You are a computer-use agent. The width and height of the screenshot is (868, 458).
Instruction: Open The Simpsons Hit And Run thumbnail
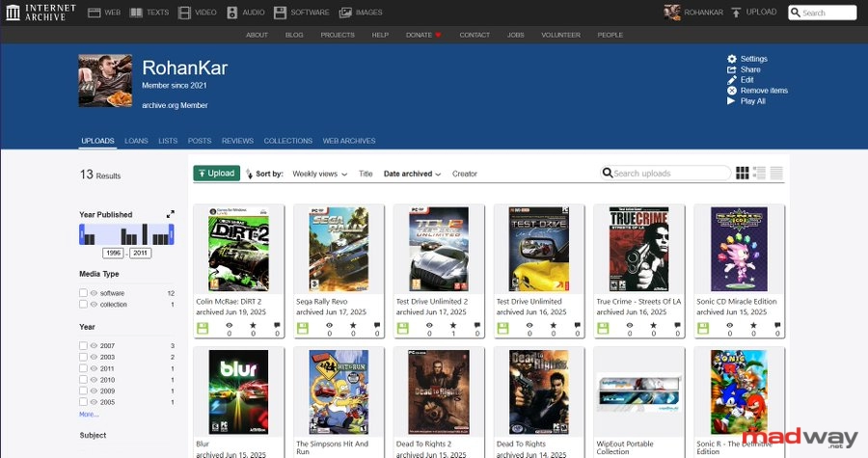(x=339, y=391)
